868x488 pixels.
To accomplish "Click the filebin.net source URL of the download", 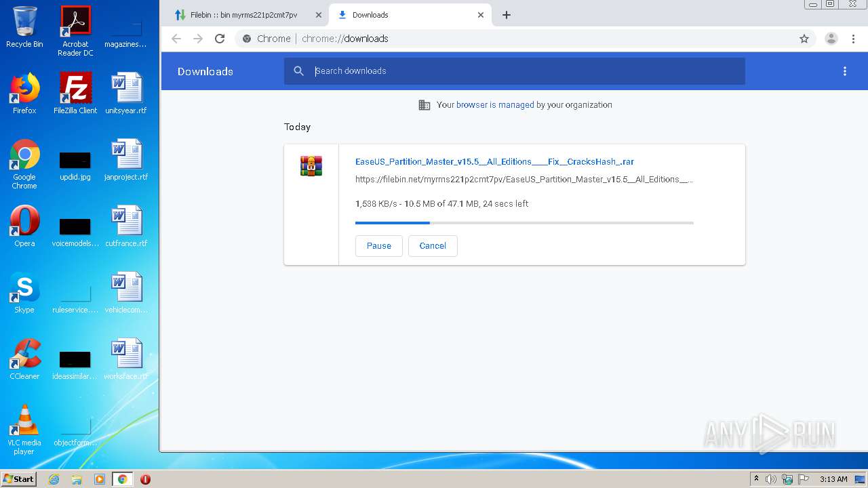I will click(524, 180).
